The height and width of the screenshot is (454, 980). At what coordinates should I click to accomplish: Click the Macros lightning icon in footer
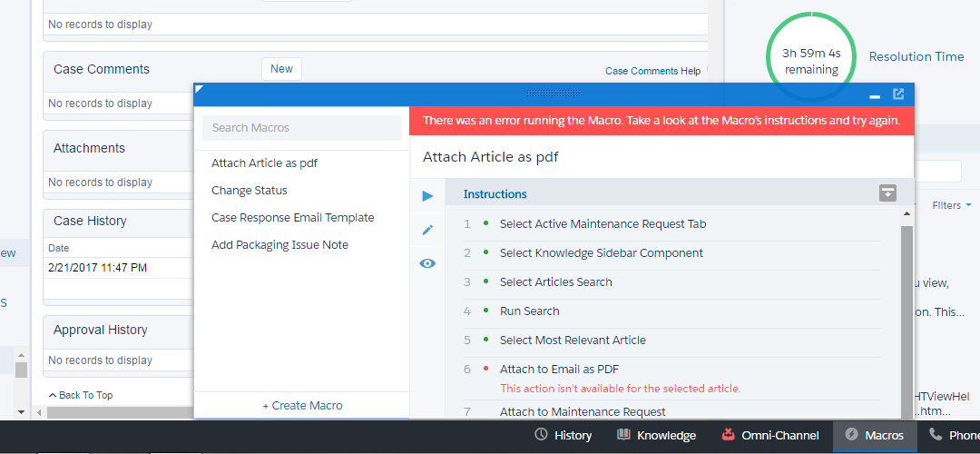851,435
